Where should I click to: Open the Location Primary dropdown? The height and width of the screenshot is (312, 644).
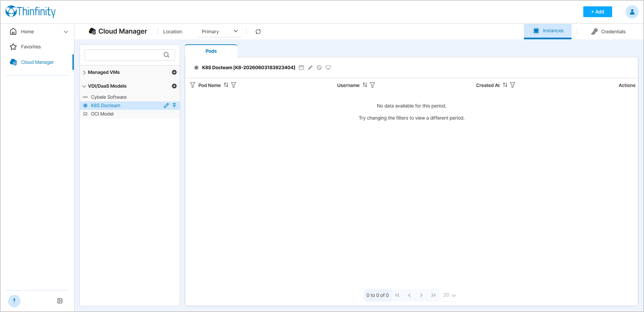(x=219, y=32)
